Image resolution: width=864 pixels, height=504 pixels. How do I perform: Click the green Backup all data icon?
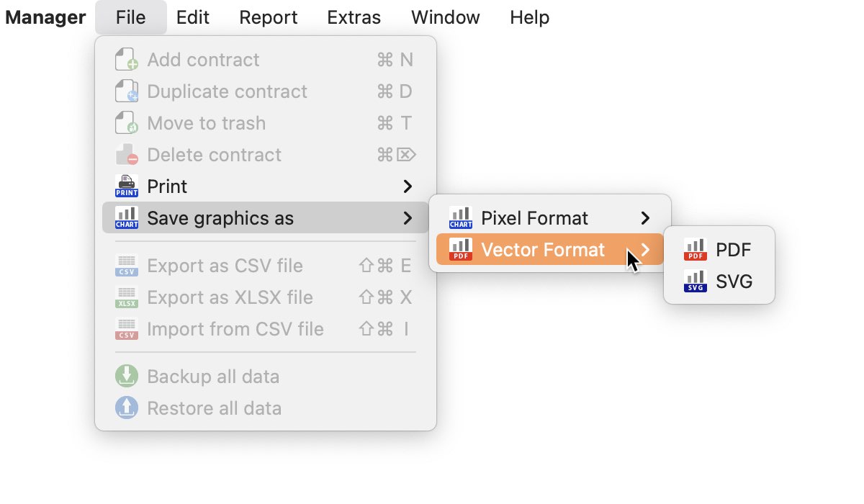(x=127, y=377)
